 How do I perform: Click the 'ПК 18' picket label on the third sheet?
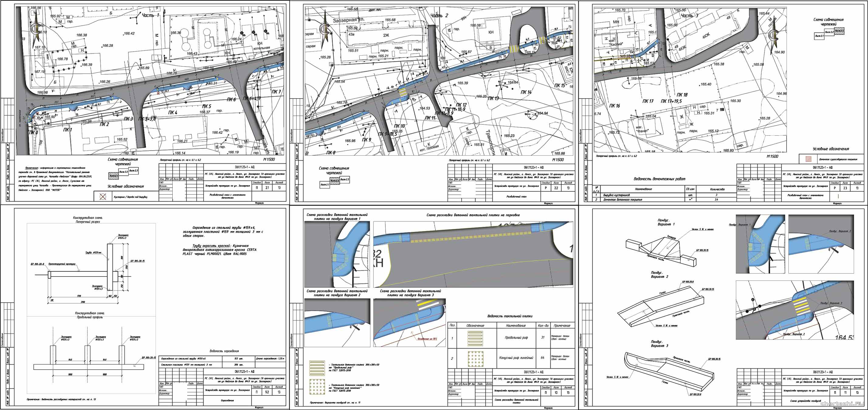pyautogui.click(x=682, y=95)
